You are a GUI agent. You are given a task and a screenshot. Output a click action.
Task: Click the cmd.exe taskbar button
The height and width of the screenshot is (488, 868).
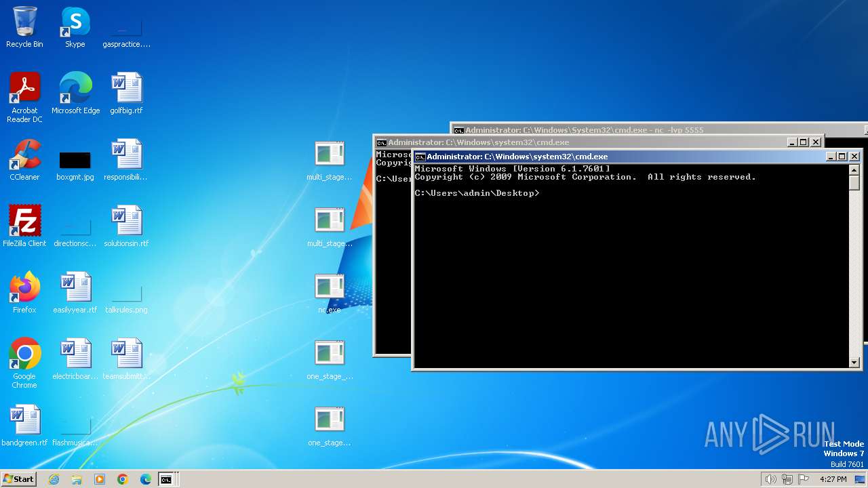pos(168,479)
